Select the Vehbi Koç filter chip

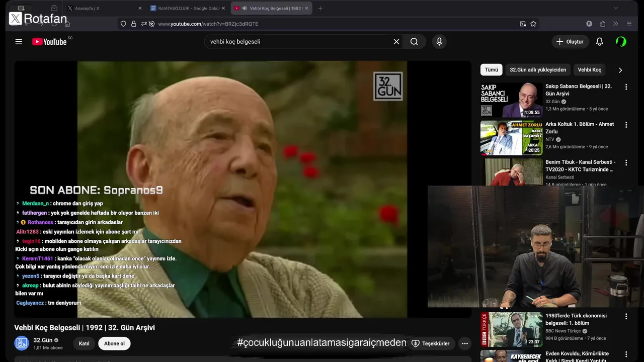(x=589, y=70)
